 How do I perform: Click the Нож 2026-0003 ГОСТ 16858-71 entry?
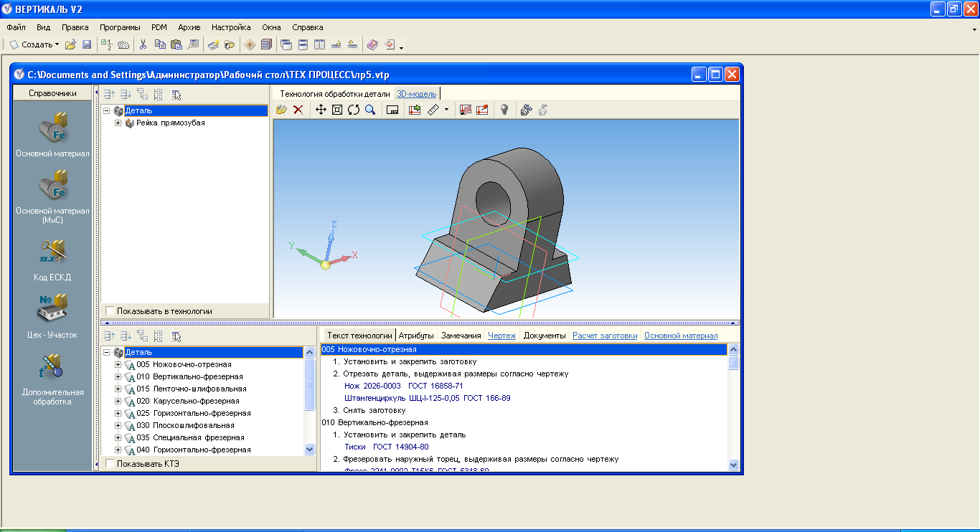(404, 386)
